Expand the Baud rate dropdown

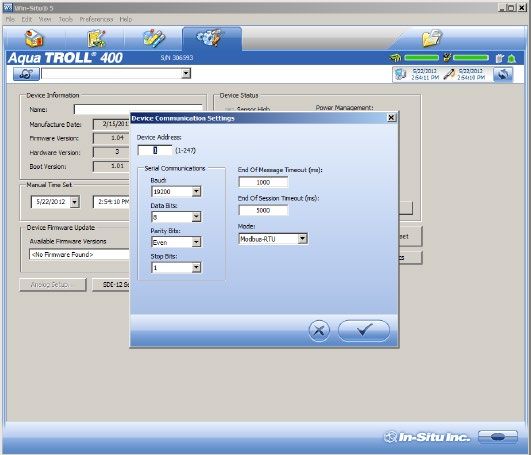pyautogui.click(x=196, y=192)
